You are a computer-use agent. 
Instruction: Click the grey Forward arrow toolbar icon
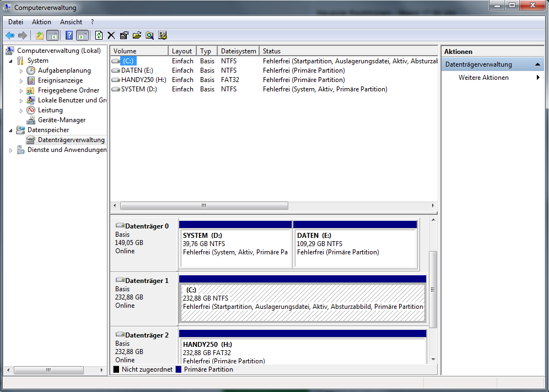[x=23, y=35]
